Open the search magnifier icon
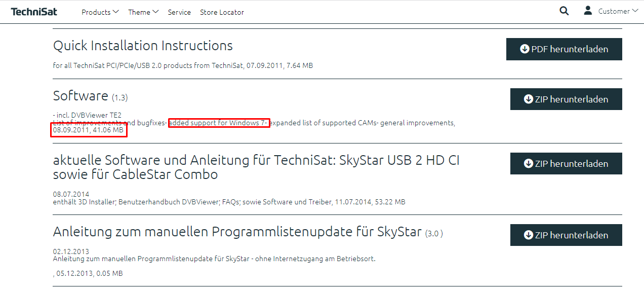Screen dimensions: 644x288 coord(564,11)
